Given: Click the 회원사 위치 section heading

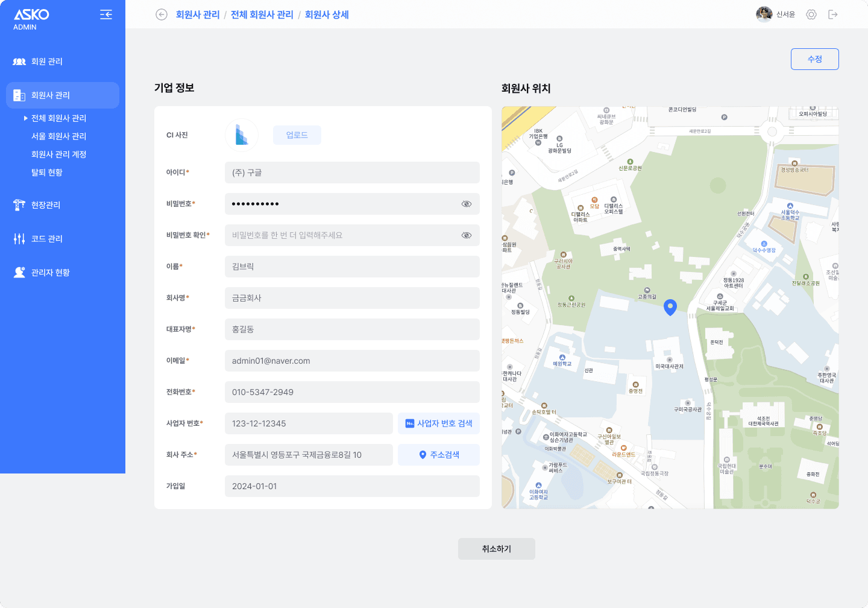Looking at the screenshot, I should pos(526,89).
